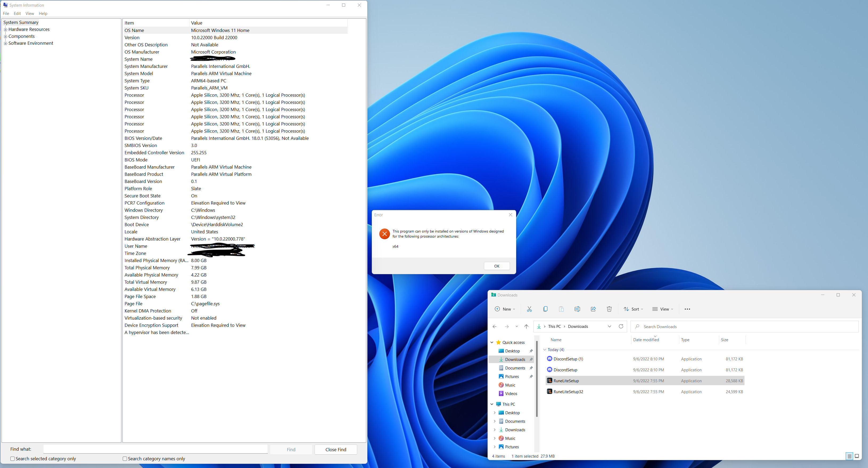
Task: Select the OS Name row
Action: tap(235, 30)
